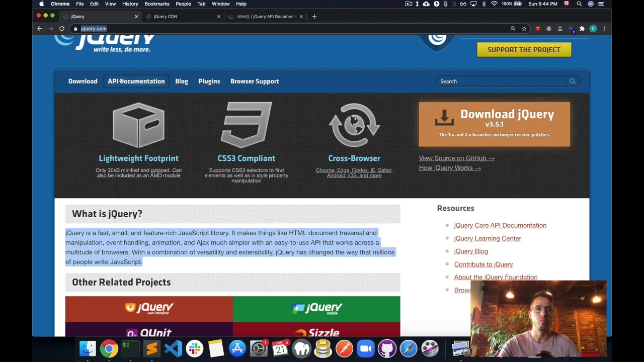Open the Plugins nav item
The width and height of the screenshot is (644, 362).
click(209, 81)
